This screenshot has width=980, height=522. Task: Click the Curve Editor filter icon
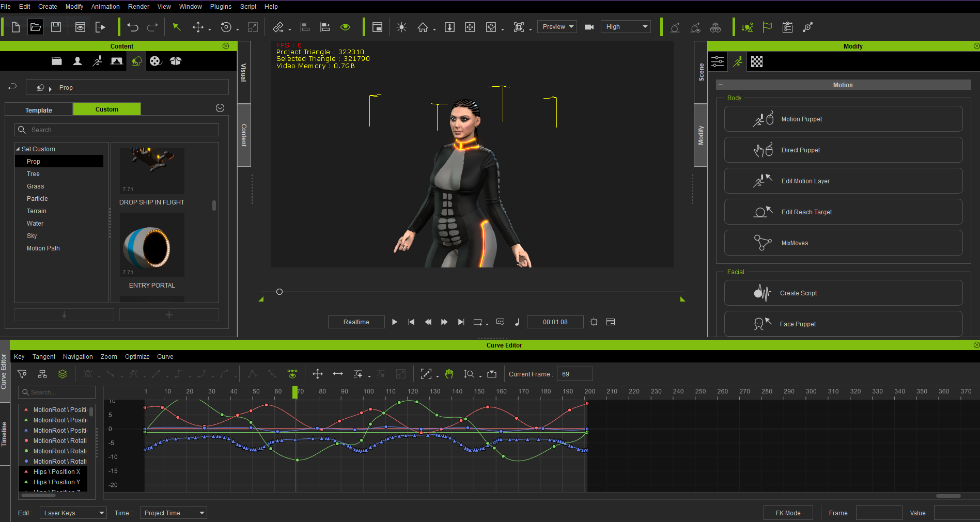click(x=22, y=374)
